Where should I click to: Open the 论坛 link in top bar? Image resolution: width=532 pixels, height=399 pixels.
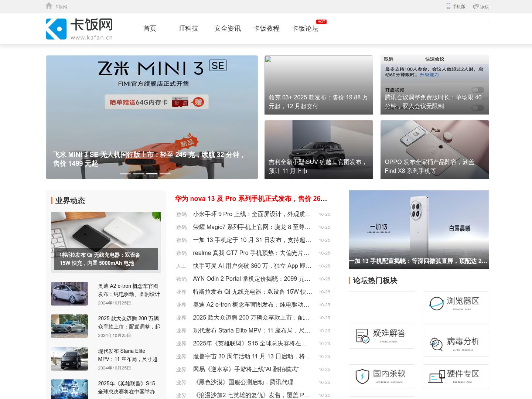[481, 7]
